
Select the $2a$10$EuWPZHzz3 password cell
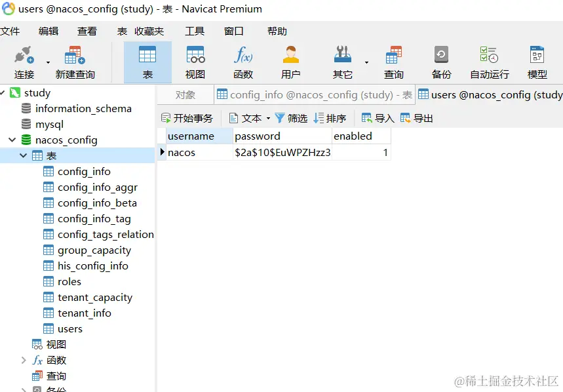(282, 152)
